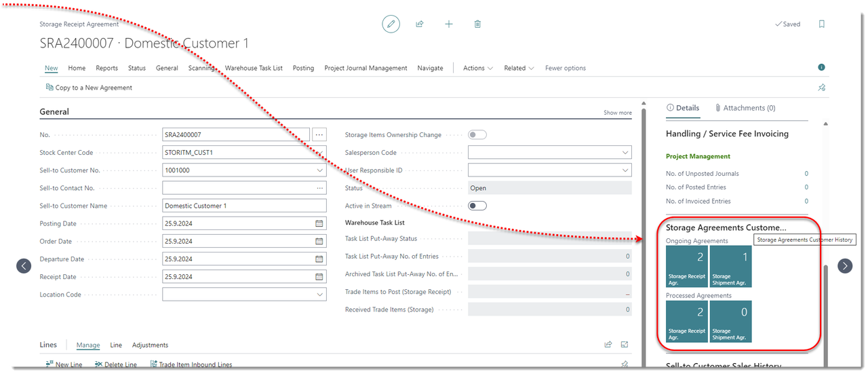Screen dimensions: 868x374
Task: Expand Sell-to Customer No. dropdown
Action: [319, 170]
